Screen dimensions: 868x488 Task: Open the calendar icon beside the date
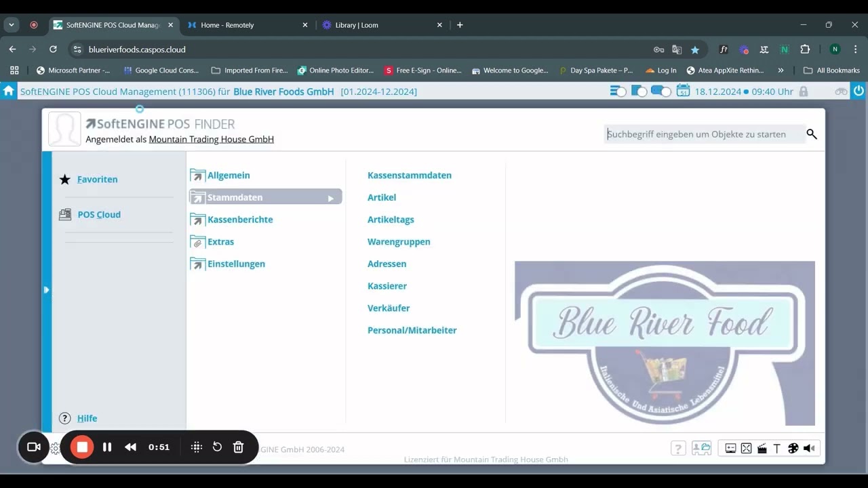[x=683, y=91]
